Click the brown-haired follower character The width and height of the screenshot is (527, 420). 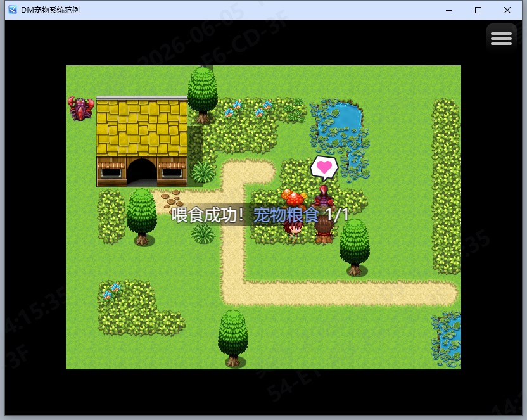click(x=324, y=231)
